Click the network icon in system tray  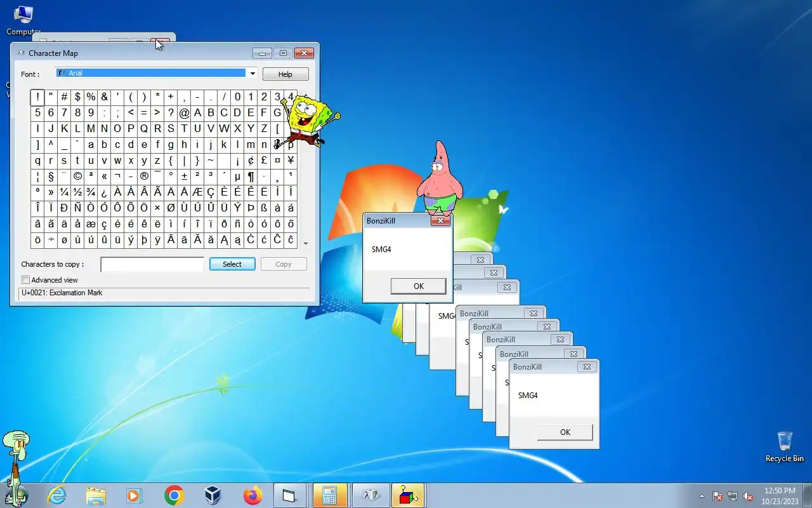(x=733, y=496)
